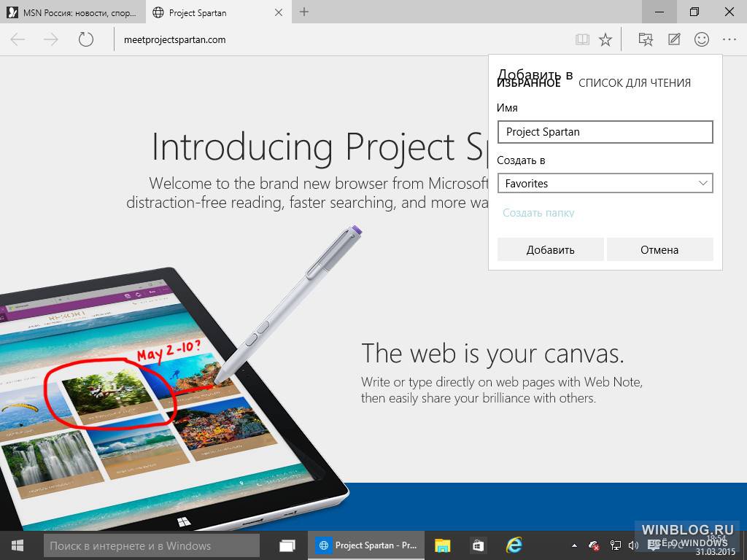The image size is (747, 560).
Task: Open the network tray icon
Action: 616,545
